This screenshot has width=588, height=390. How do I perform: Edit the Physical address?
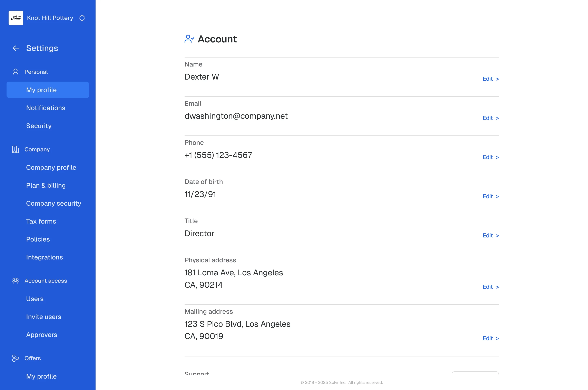pos(490,287)
